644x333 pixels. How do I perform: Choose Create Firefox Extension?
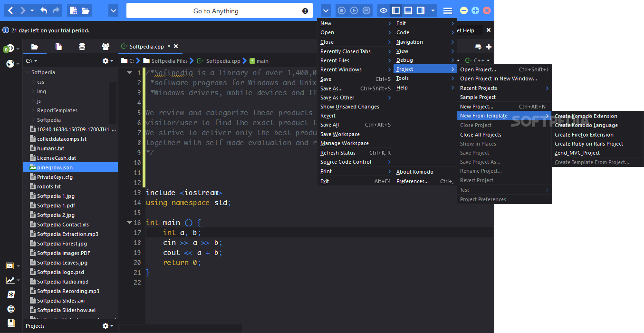[x=584, y=135]
